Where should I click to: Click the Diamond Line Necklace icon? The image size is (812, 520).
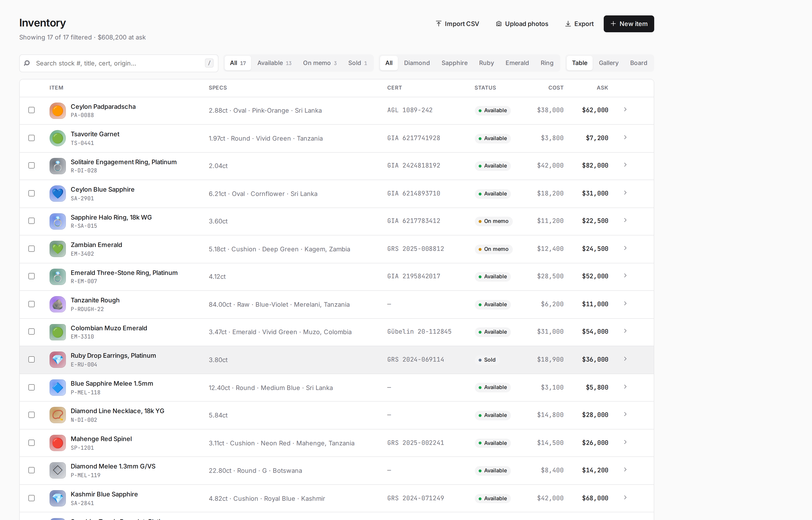58,415
